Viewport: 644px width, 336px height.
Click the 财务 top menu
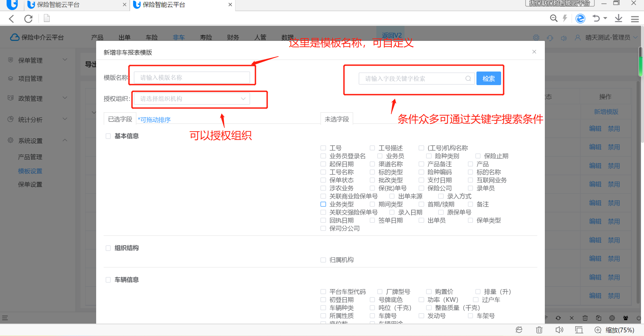click(233, 38)
